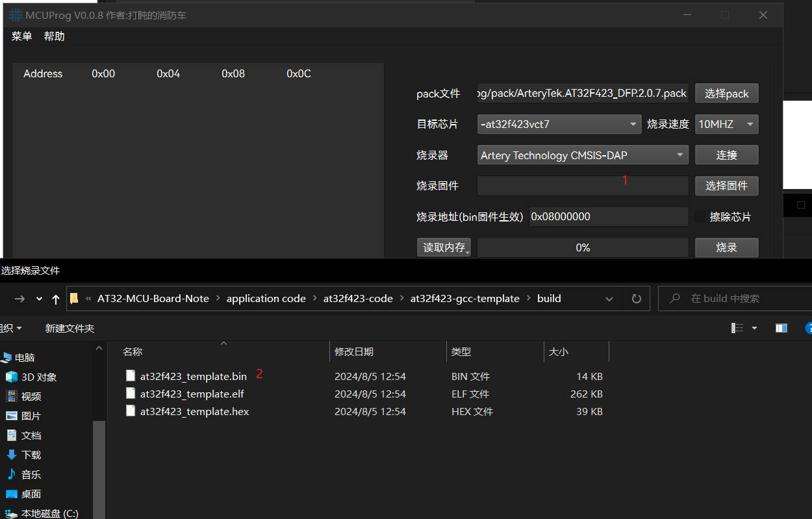The width and height of the screenshot is (812, 519).
Task: Select 文档 in the navigation pane
Action: tap(31, 435)
